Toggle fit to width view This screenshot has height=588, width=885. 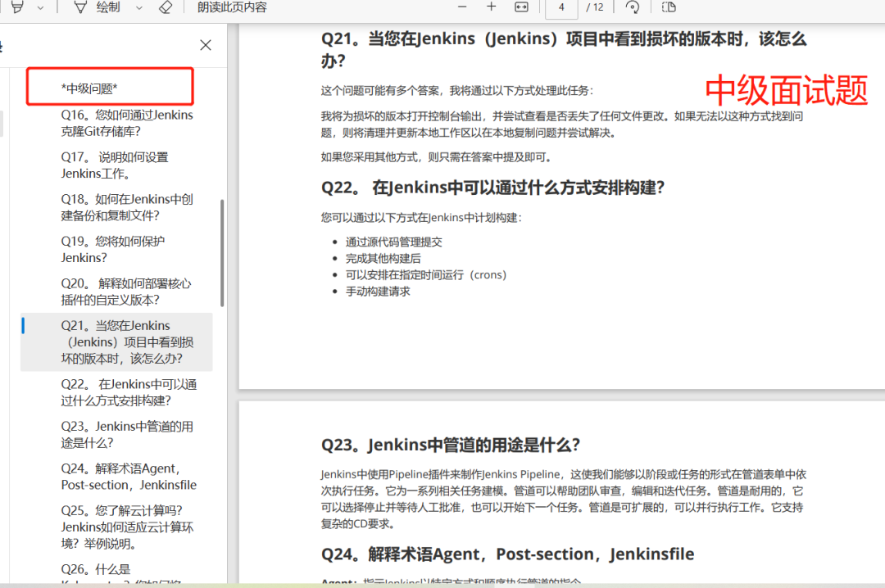(521, 7)
